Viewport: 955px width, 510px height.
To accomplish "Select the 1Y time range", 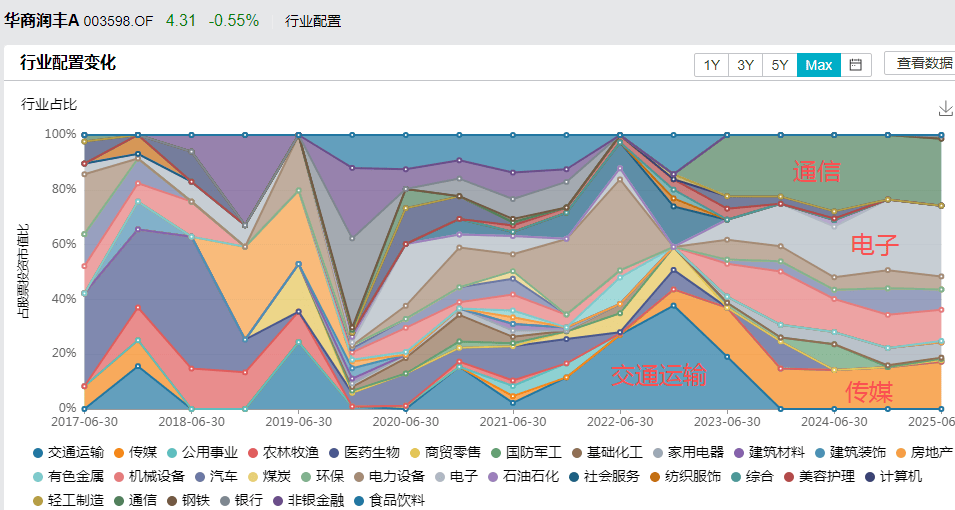I will [711, 65].
